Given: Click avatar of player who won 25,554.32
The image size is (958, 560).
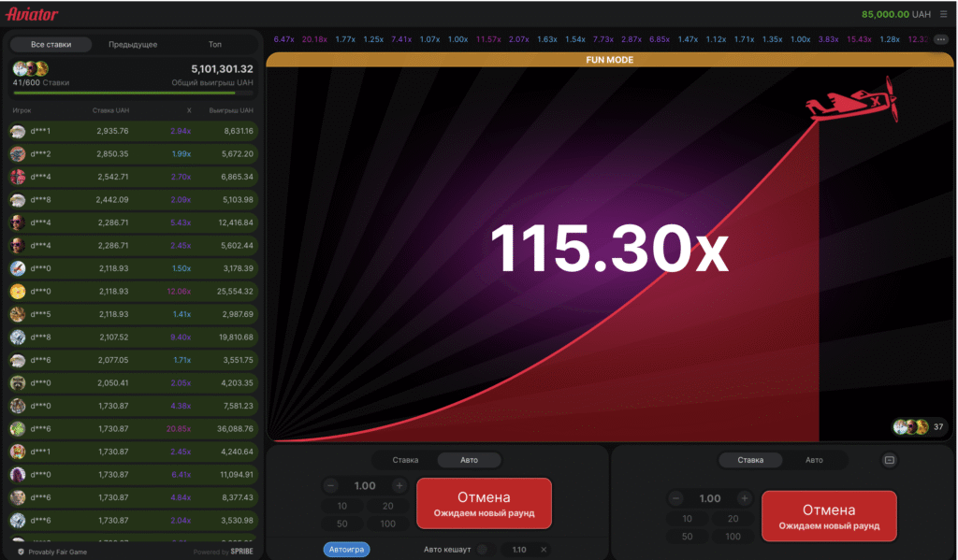Looking at the screenshot, I should [x=18, y=292].
